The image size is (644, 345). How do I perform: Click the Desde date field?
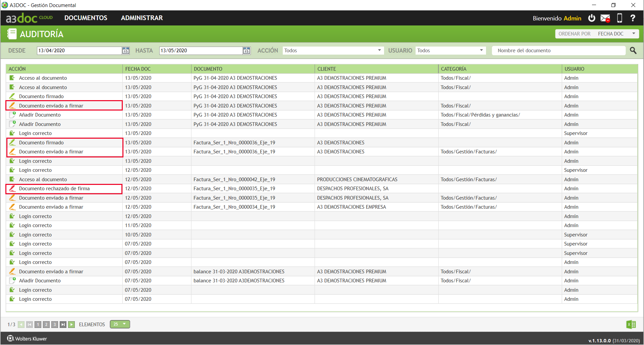[x=79, y=51]
